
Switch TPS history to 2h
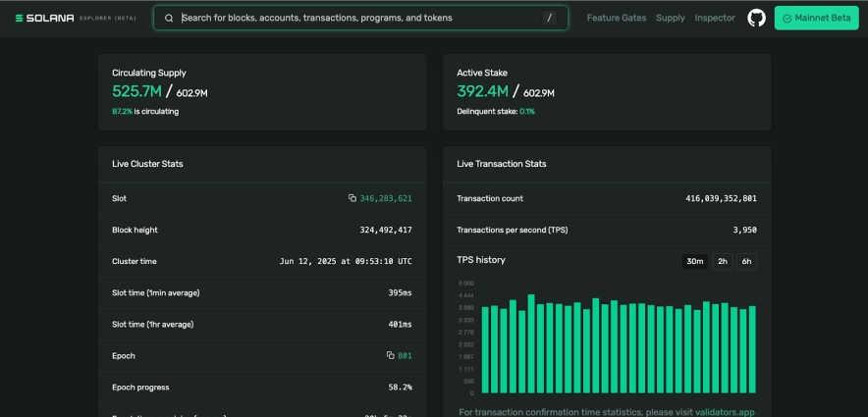(x=722, y=261)
